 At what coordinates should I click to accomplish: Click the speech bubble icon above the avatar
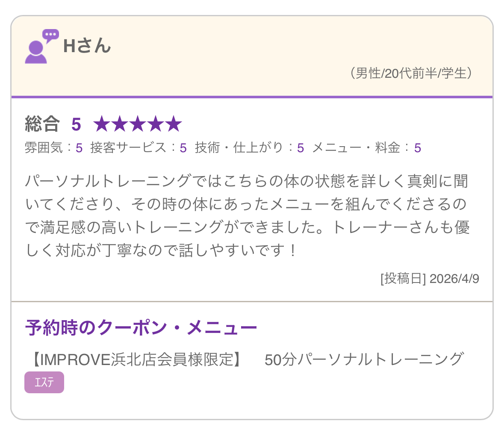(x=50, y=35)
